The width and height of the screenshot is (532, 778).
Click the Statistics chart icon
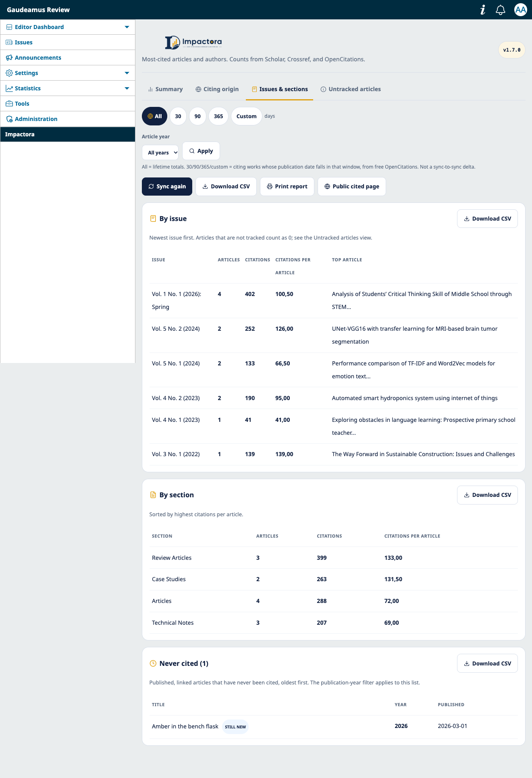tap(9, 88)
